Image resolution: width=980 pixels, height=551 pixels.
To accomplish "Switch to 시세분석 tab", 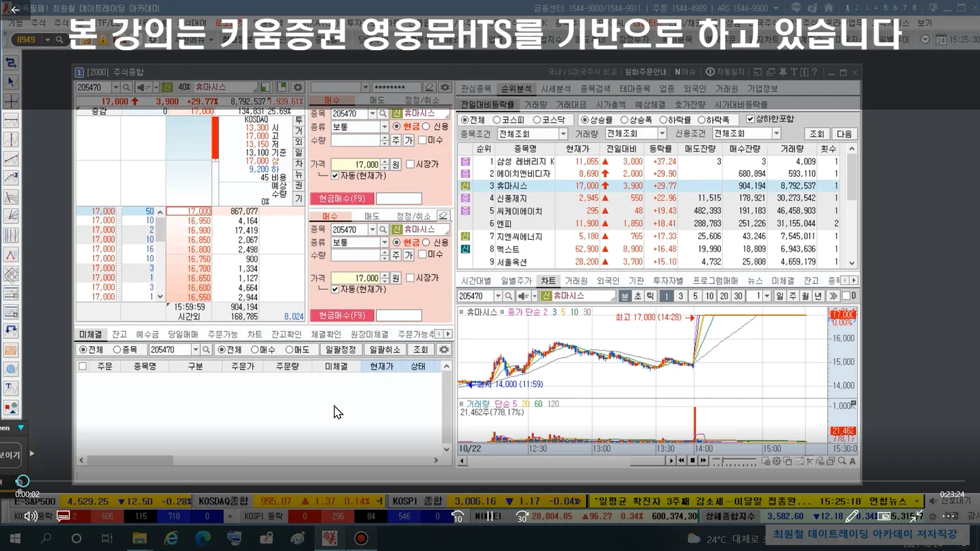I will click(x=556, y=88).
